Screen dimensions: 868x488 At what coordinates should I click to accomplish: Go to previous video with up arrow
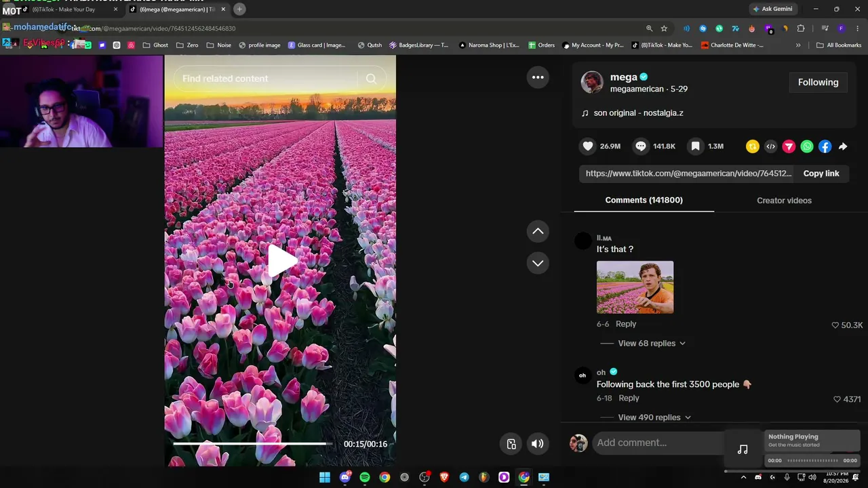(x=538, y=231)
